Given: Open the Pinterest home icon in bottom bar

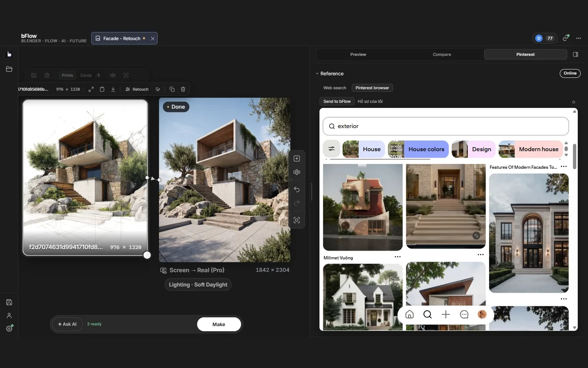Looking at the screenshot, I should 410,315.
